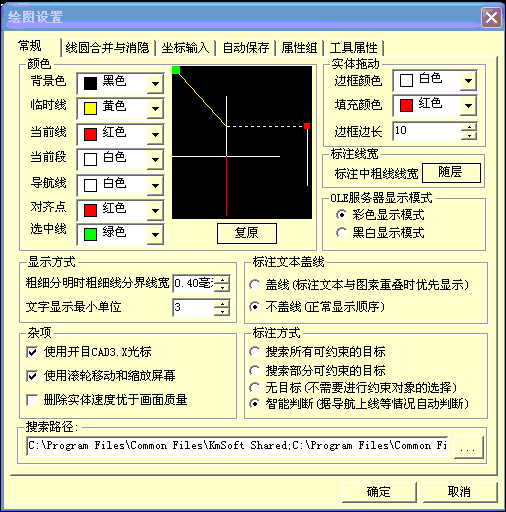Image resolution: width=506 pixels, height=512 pixels.
Task: Click the yellow 临时线 color swatch
Action: coord(90,109)
